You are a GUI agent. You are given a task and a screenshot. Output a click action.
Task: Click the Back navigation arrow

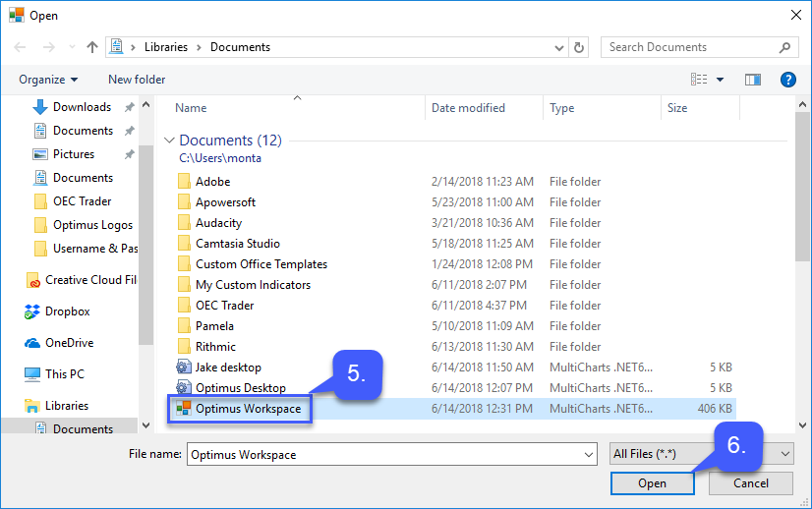pos(20,47)
